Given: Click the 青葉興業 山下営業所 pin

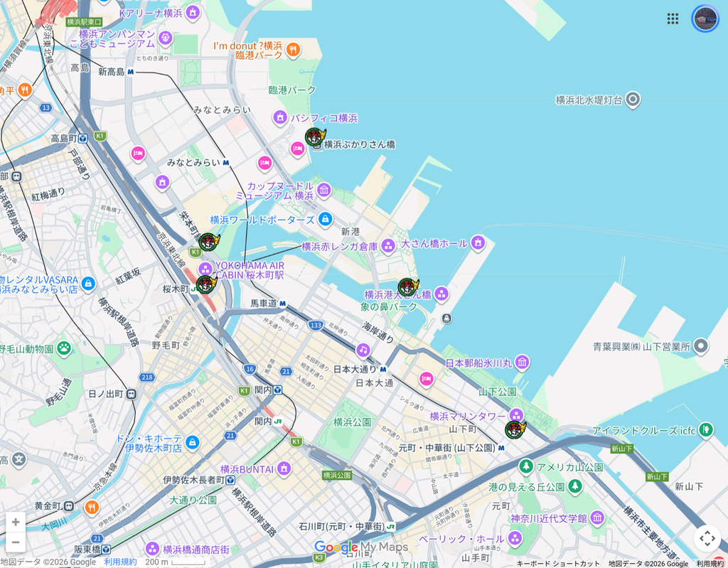Looking at the screenshot, I should [x=701, y=346].
